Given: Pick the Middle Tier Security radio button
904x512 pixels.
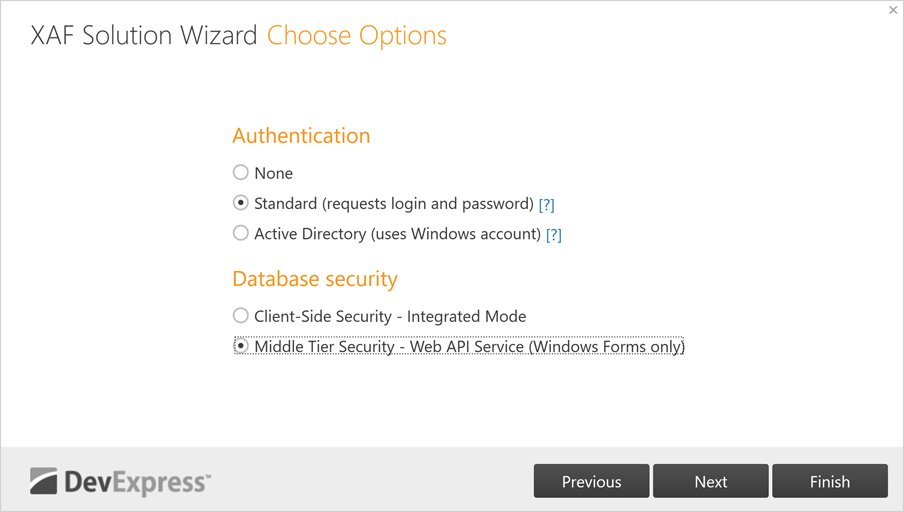Looking at the screenshot, I should pos(240,346).
